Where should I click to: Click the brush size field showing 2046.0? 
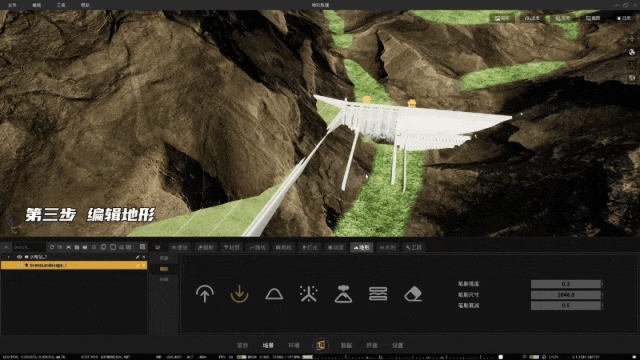coord(566,294)
